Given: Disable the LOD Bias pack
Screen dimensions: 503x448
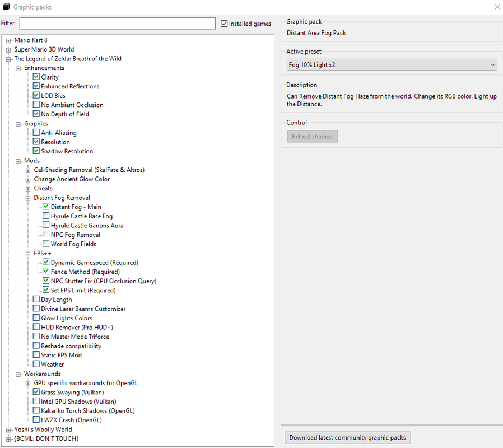Looking at the screenshot, I should pos(36,95).
